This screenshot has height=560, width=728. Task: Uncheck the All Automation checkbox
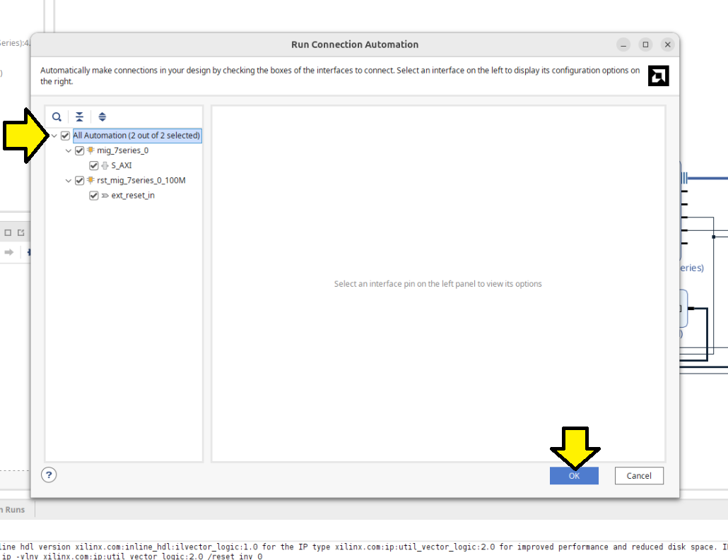(66, 136)
